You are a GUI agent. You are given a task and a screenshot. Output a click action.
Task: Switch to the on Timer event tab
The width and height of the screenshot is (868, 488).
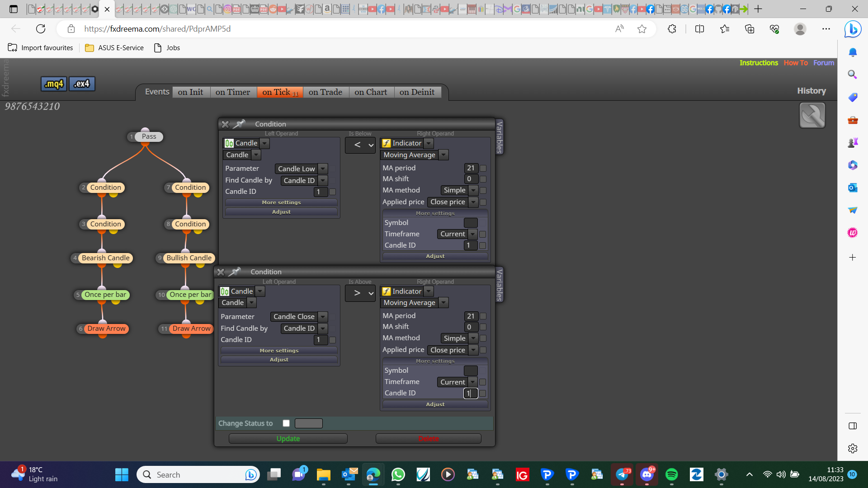pyautogui.click(x=233, y=92)
